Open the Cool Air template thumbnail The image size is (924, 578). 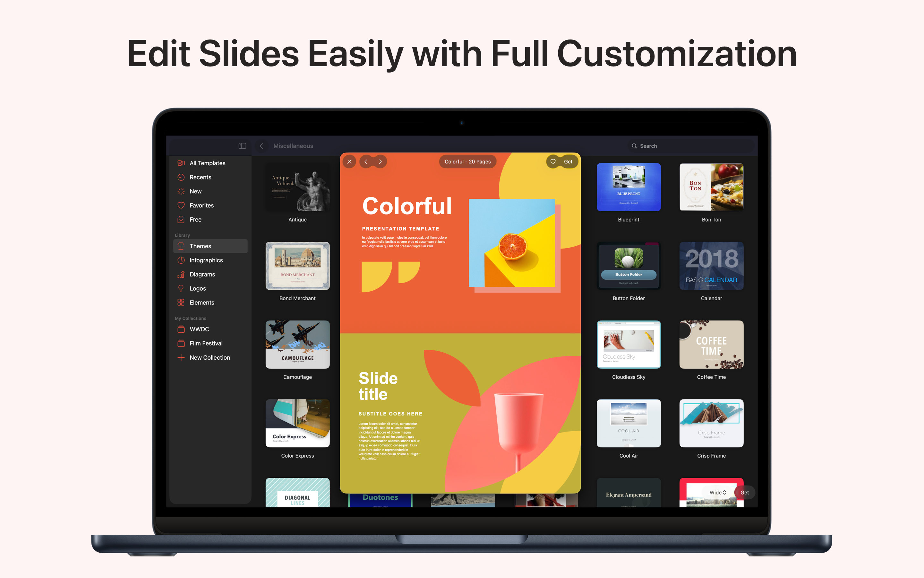click(629, 424)
